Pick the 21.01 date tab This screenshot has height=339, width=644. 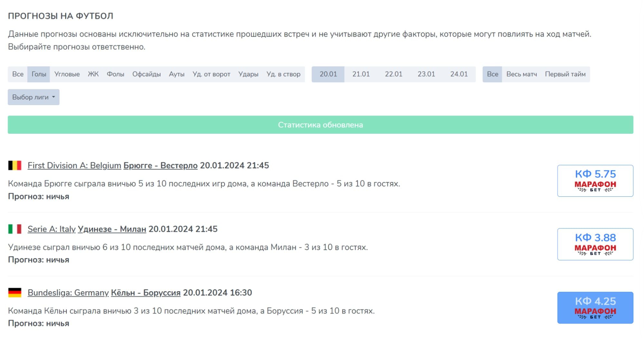click(x=361, y=74)
